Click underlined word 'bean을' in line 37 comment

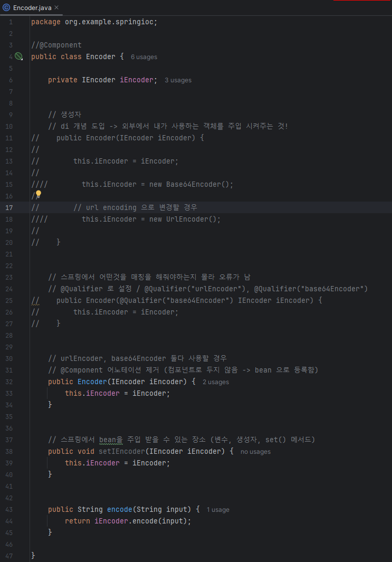(111, 440)
